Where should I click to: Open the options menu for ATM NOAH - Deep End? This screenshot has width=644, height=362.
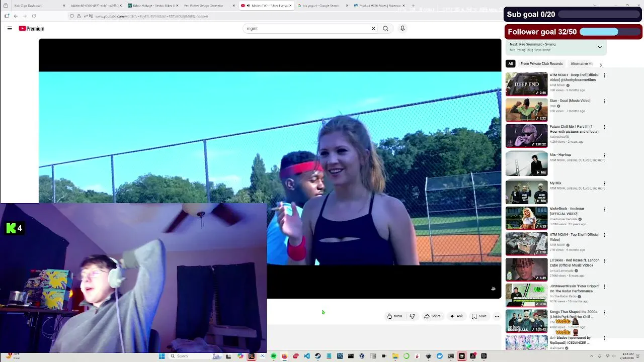[x=604, y=75]
